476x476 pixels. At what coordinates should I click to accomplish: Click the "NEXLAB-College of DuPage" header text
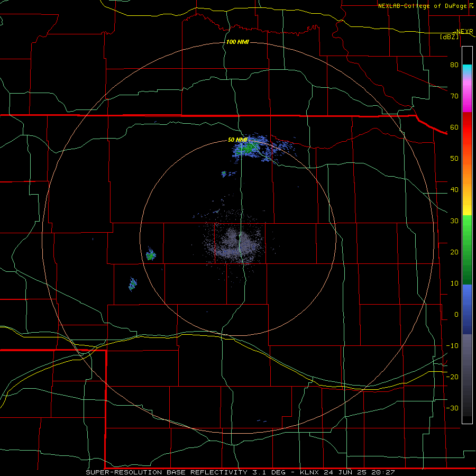pyautogui.click(x=423, y=6)
